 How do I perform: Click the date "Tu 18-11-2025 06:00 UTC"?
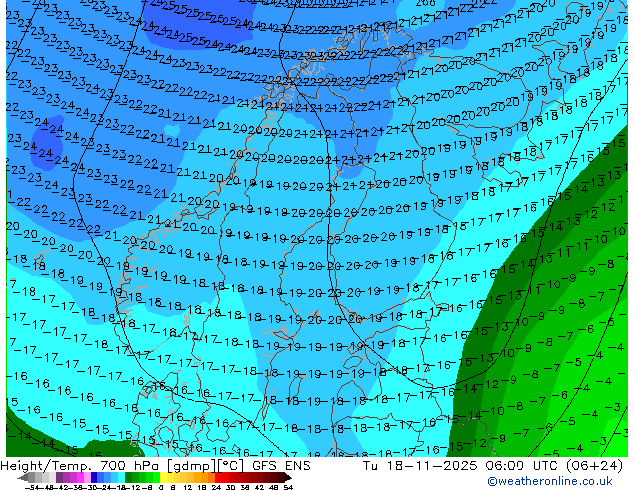[x=461, y=466]
